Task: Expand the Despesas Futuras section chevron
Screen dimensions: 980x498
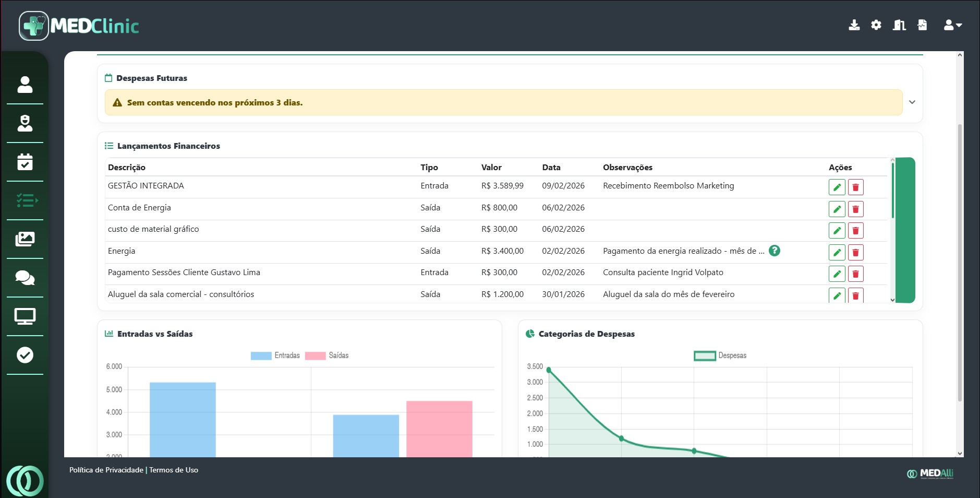Action: click(912, 102)
